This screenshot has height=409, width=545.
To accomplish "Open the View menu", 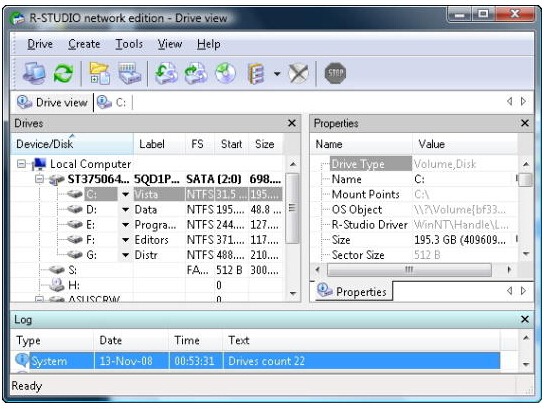I will [170, 44].
